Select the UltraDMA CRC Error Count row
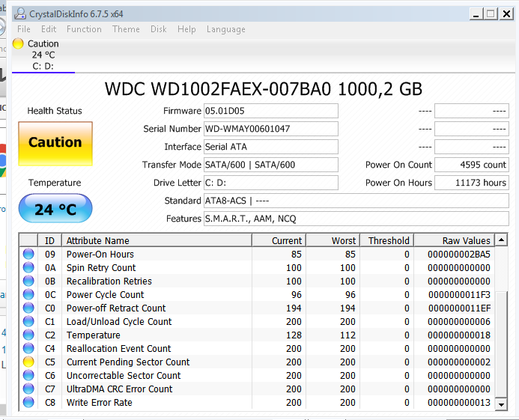This screenshot has width=519, height=420. 257,389
